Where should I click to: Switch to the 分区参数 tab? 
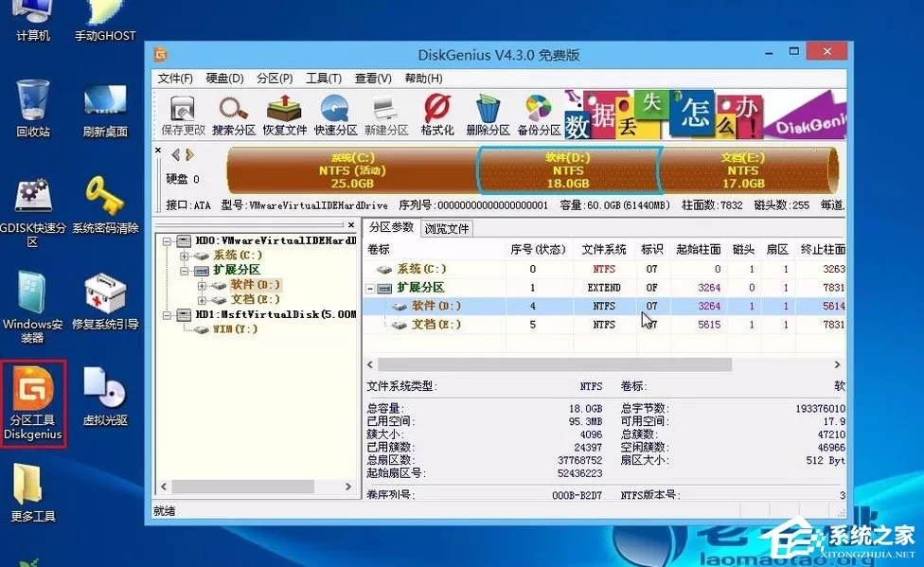(x=391, y=227)
